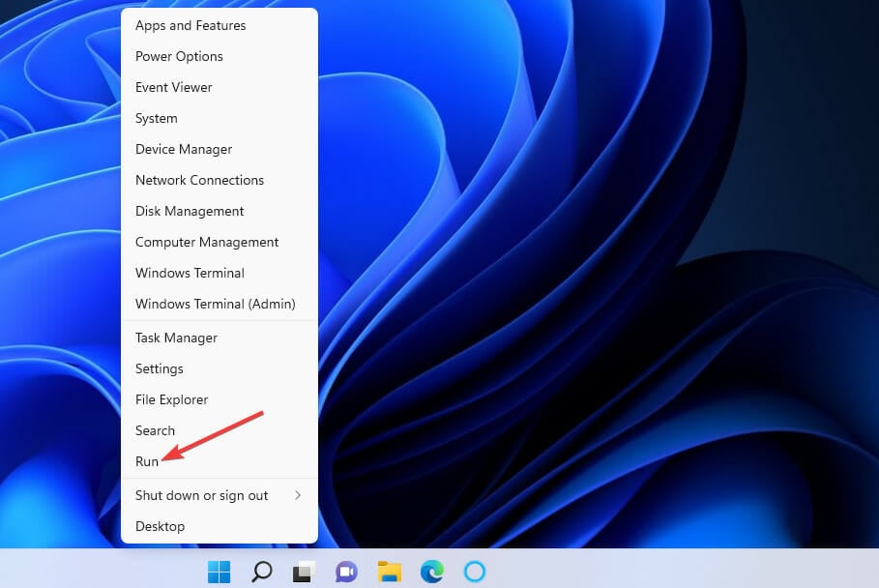Open Network Connections
This screenshot has height=588, width=879.
click(x=199, y=180)
